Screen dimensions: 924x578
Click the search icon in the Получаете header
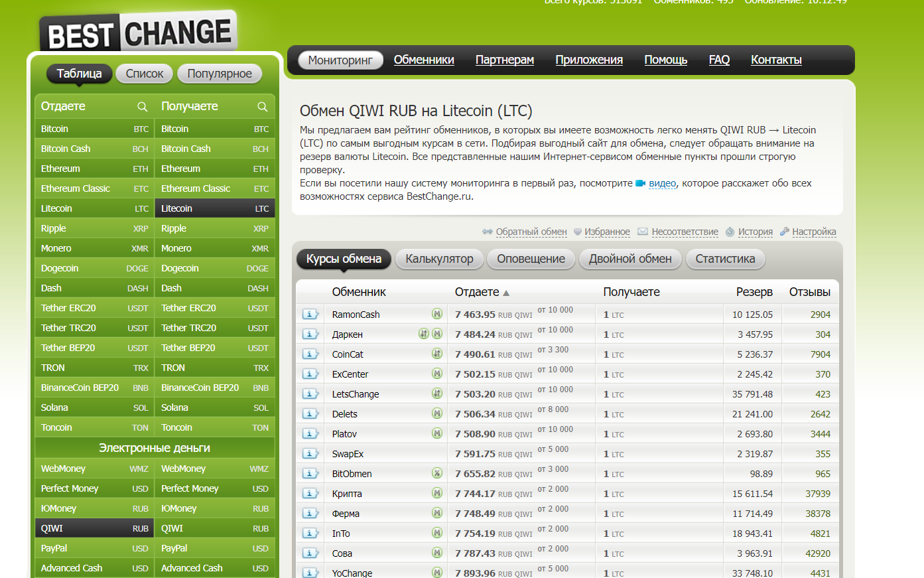click(263, 107)
